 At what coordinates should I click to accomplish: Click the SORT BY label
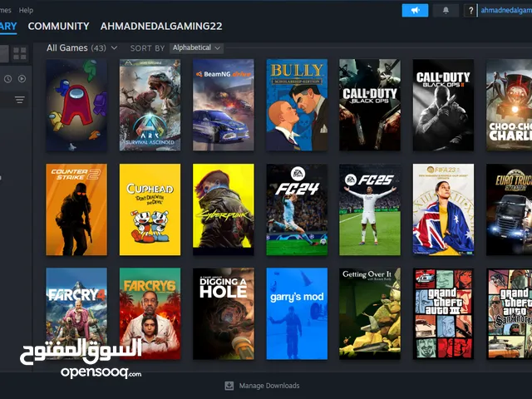pyautogui.click(x=147, y=48)
